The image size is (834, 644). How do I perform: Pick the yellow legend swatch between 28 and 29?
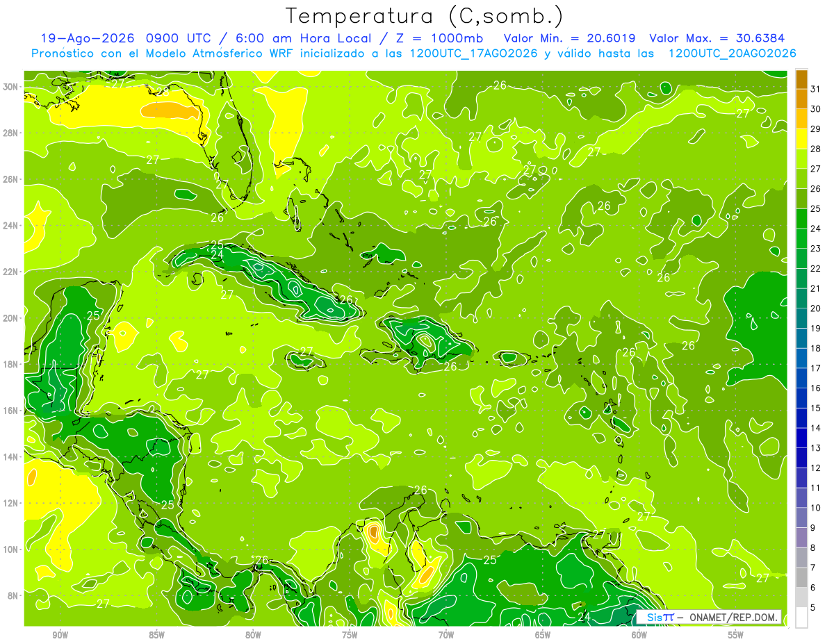click(801, 138)
